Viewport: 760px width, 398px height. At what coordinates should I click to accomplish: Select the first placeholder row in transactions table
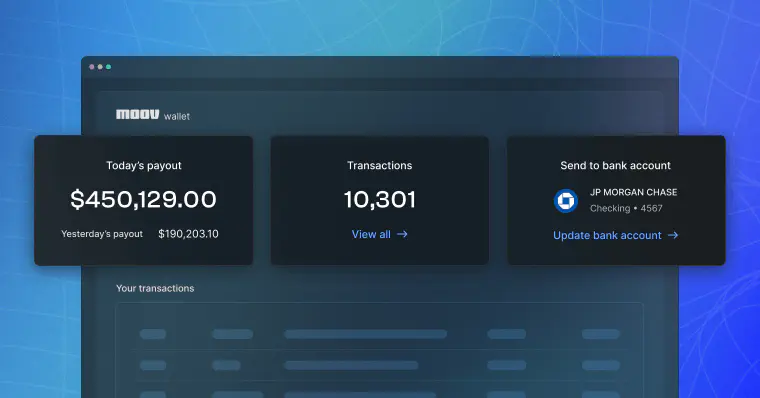(380, 334)
